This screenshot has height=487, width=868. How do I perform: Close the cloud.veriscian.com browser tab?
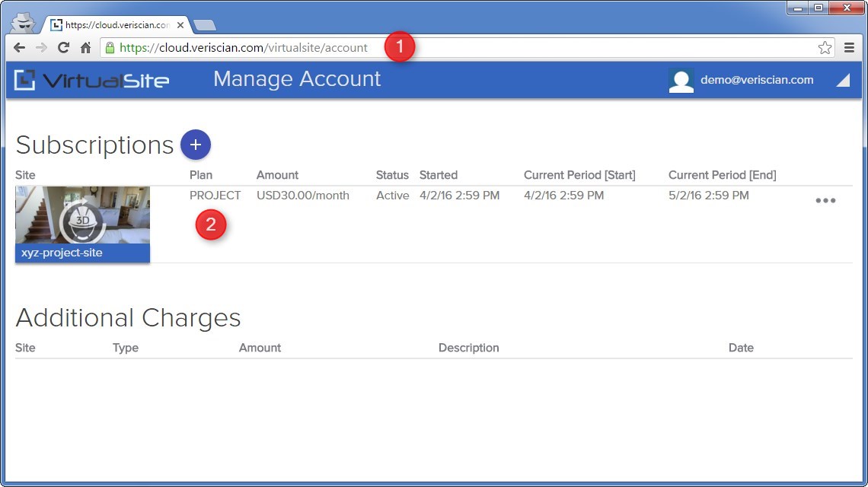click(x=180, y=25)
